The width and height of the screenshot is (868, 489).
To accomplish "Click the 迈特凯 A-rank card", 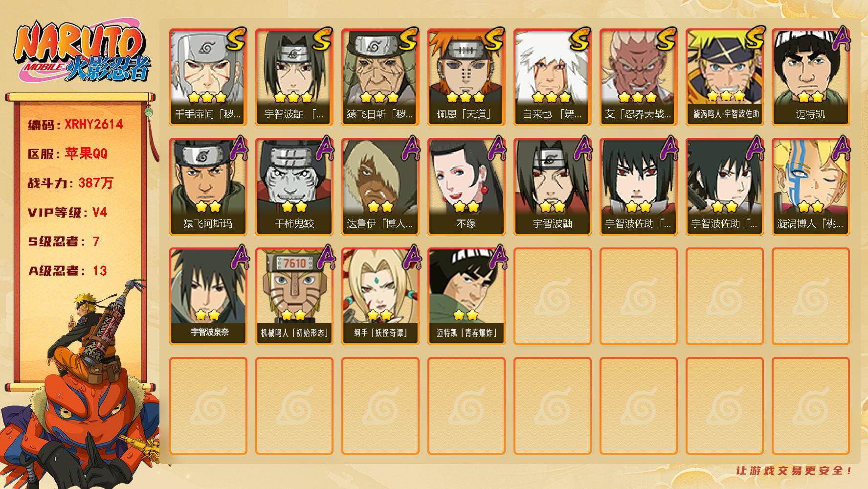I will pos(810,77).
